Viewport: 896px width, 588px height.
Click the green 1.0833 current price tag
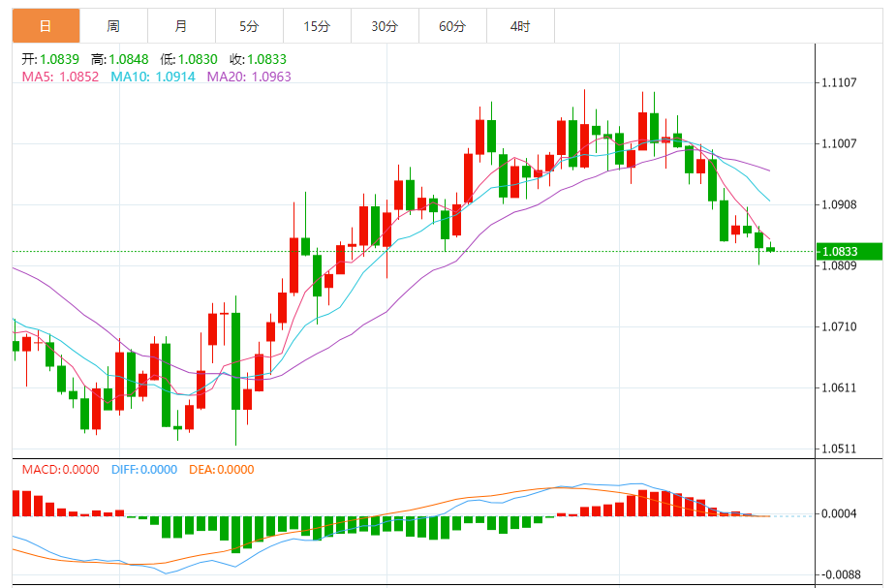point(850,252)
